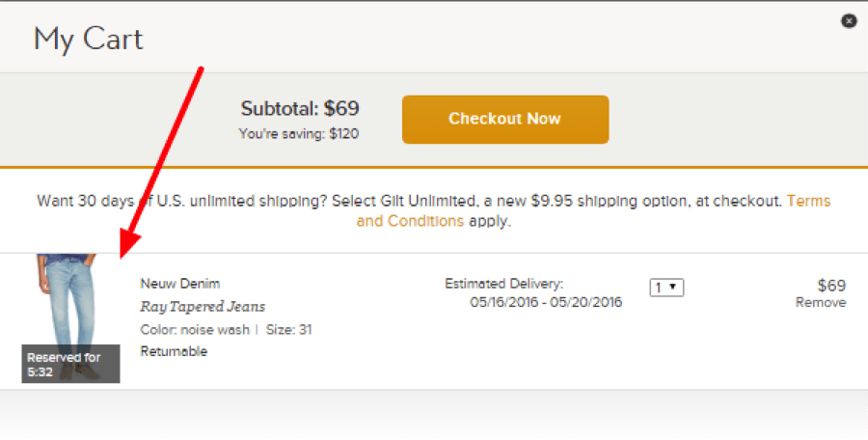Click the item price $69
Screen dimensions: 868x440
click(831, 286)
